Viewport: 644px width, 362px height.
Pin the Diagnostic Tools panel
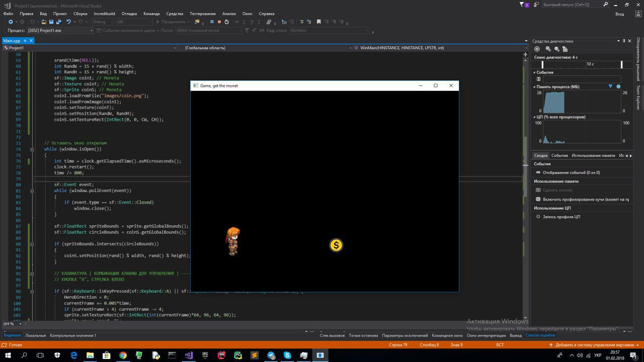(623, 41)
